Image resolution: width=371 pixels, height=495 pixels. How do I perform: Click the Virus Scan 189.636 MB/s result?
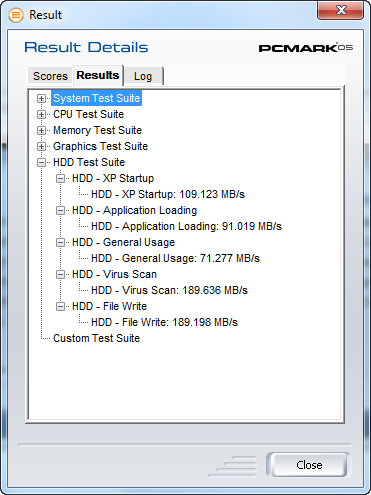pos(169,290)
